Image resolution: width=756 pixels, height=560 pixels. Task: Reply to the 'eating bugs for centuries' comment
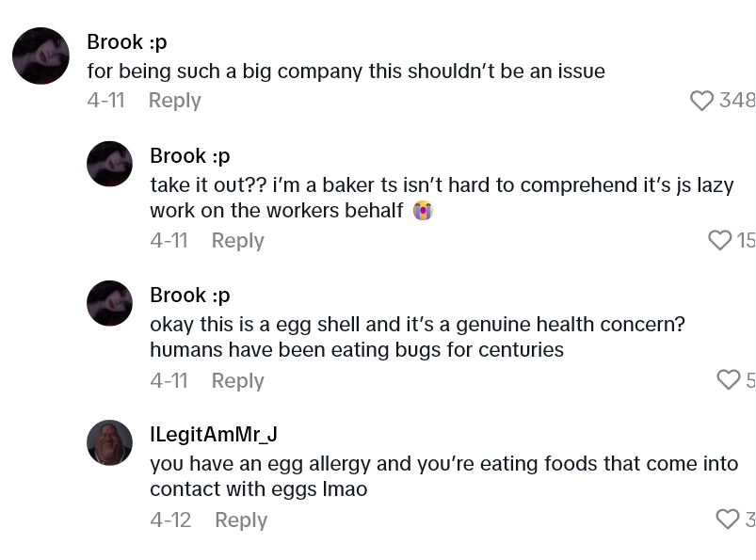tap(237, 380)
